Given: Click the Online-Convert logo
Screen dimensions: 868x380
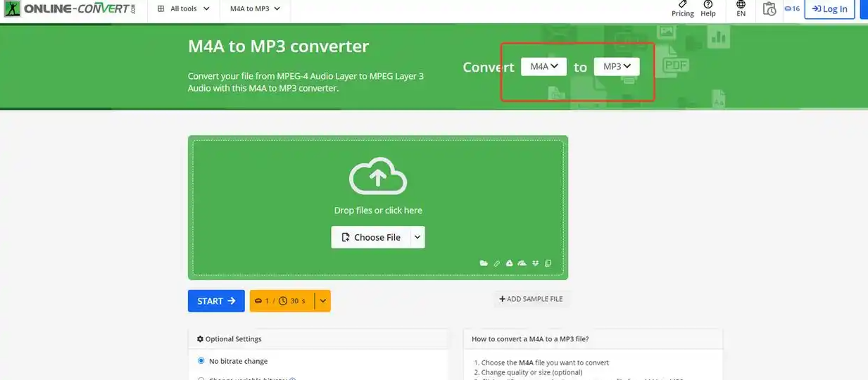Looking at the screenshot, I should (x=68, y=9).
